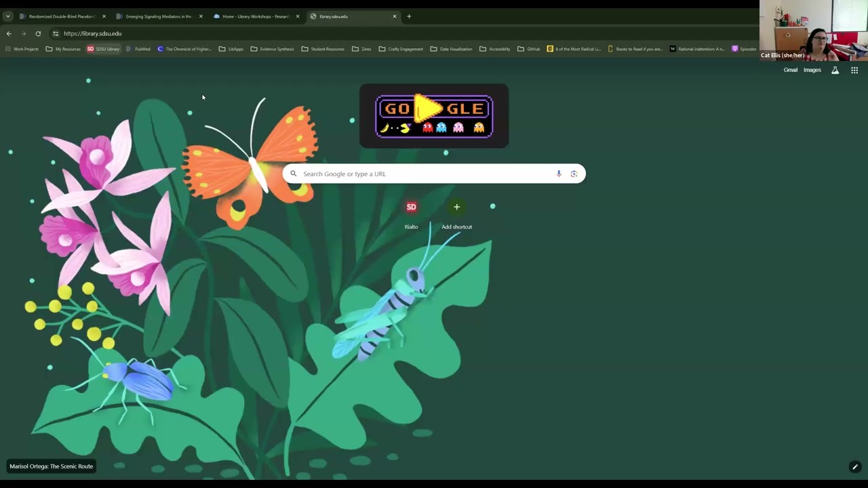Close the Randomized Double-Blind Placebo tab
Screen dimensions: 868x488
click(x=104, y=16)
